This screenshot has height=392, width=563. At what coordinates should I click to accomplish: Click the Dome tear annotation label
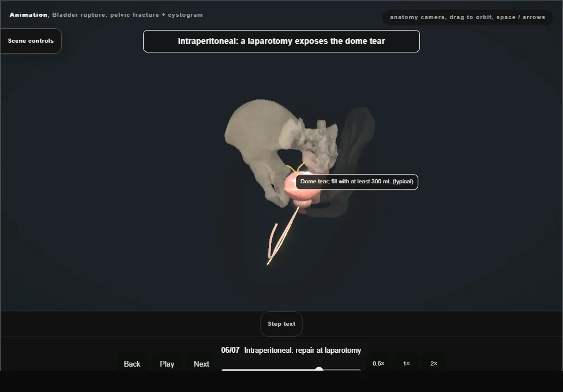357,182
